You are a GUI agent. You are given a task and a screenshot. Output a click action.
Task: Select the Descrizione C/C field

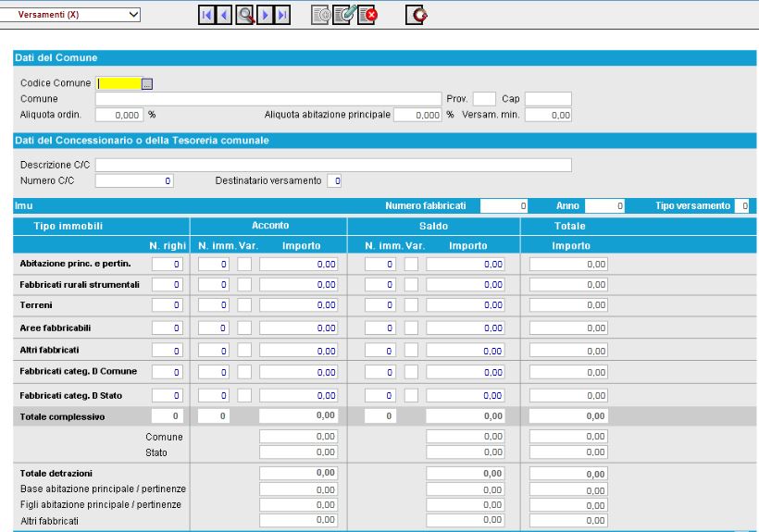(x=333, y=165)
